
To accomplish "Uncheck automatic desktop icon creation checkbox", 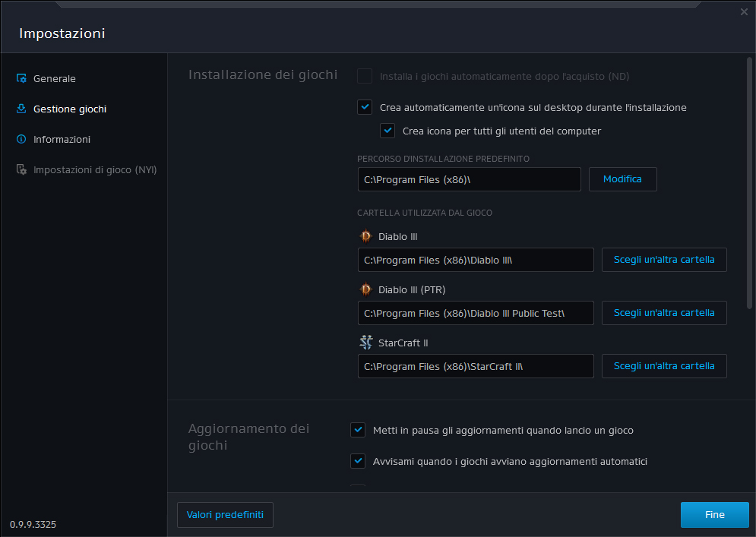I will point(365,107).
